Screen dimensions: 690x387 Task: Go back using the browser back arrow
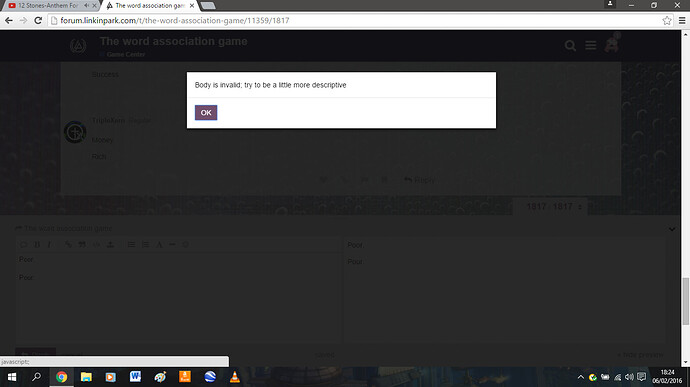8,20
